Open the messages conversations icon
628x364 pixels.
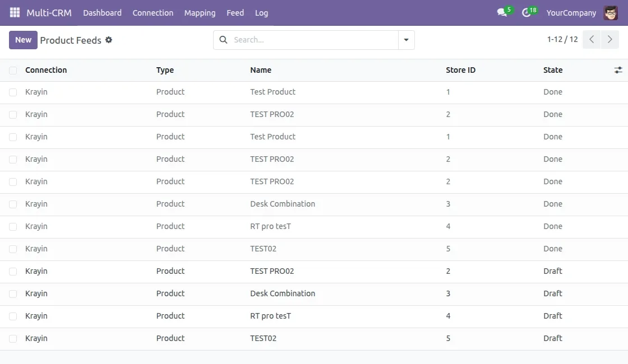pyautogui.click(x=501, y=11)
